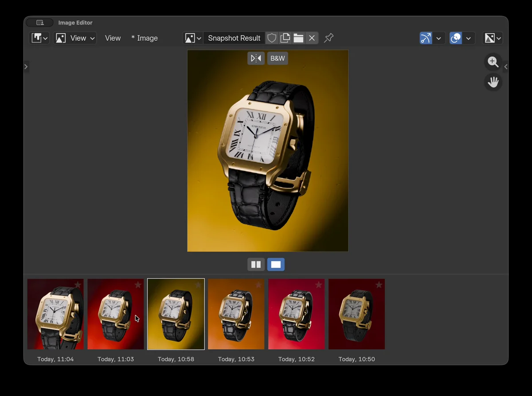Click the new image duplicate icon
Screen dimensions: 532x396
[285, 38]
